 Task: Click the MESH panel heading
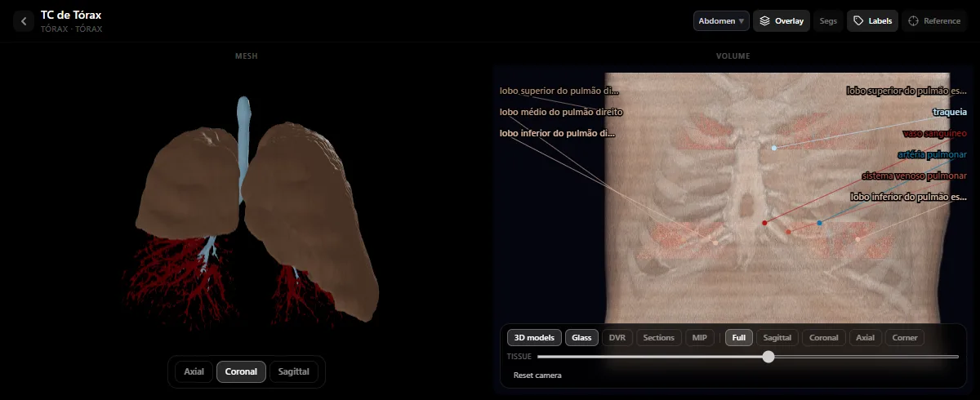pyautogui.click(x=246, y=56)
